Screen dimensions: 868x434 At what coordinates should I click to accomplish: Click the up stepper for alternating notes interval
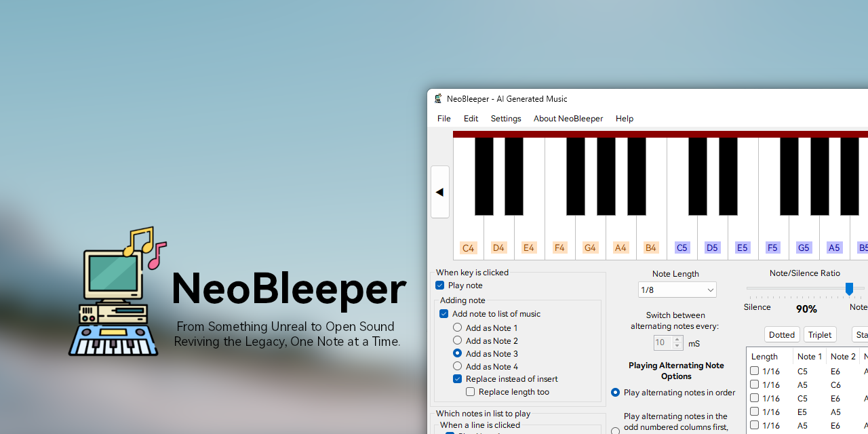(x=677, y=339)
